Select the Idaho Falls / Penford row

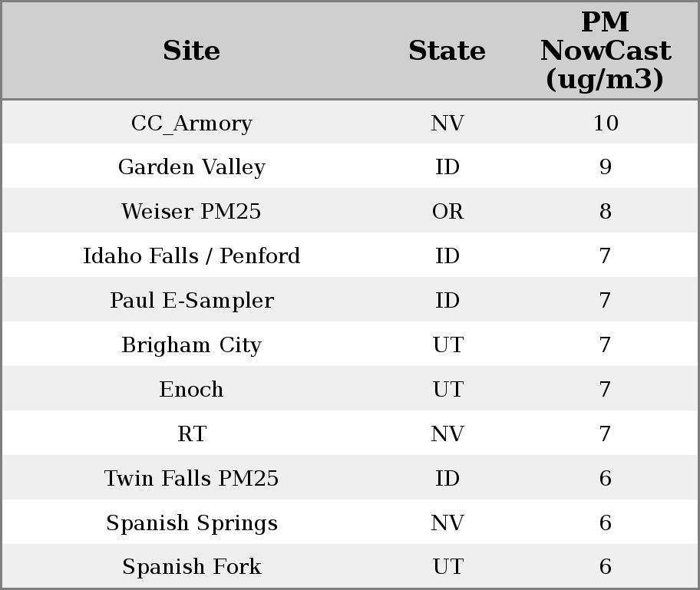click(191, 256)
